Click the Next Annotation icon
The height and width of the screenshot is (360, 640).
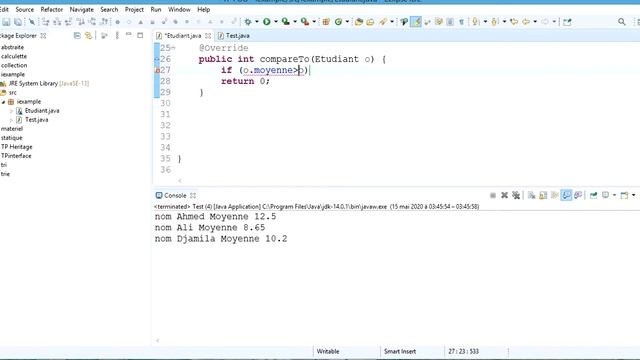(476, 22)
